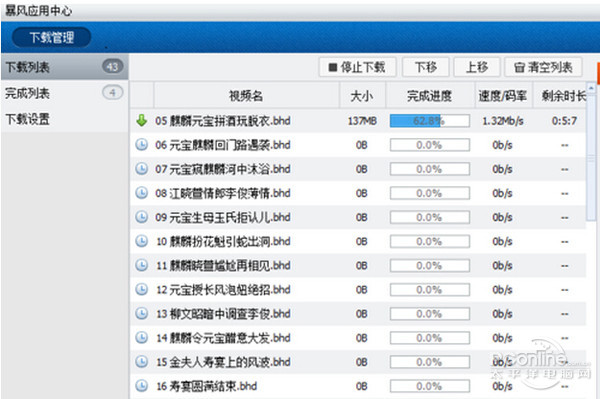The width and height of the screenshot is (600, 399).
Task: Select file 14 麒麟令元宝醋意大发.bhd
Action: coord(223,338)
